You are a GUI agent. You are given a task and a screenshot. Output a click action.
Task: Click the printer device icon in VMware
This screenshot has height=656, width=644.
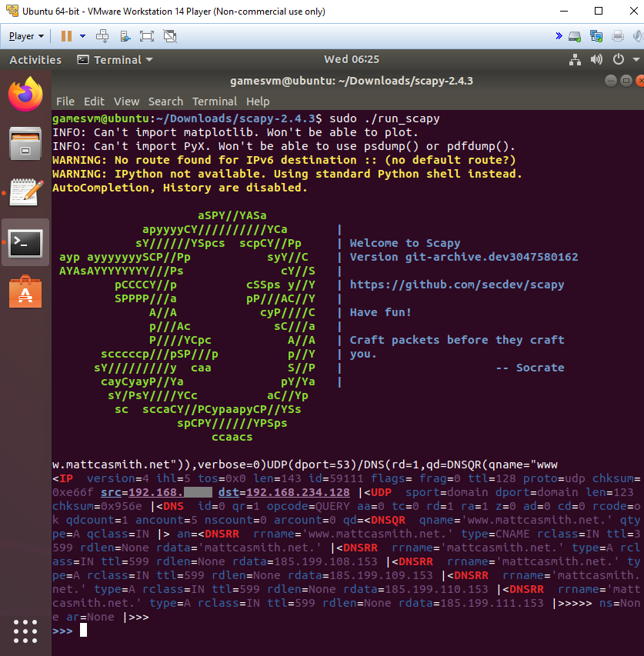[x=618, y=36]
